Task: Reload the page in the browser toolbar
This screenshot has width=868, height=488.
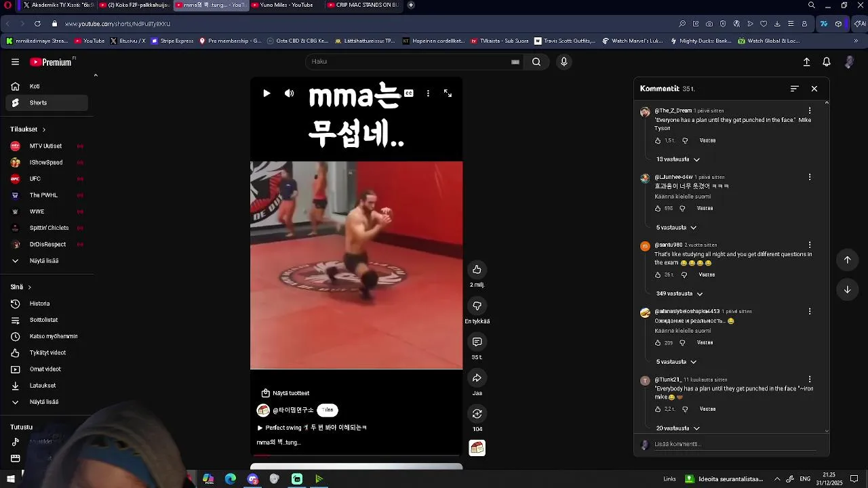Action: [x=37, y=24]
